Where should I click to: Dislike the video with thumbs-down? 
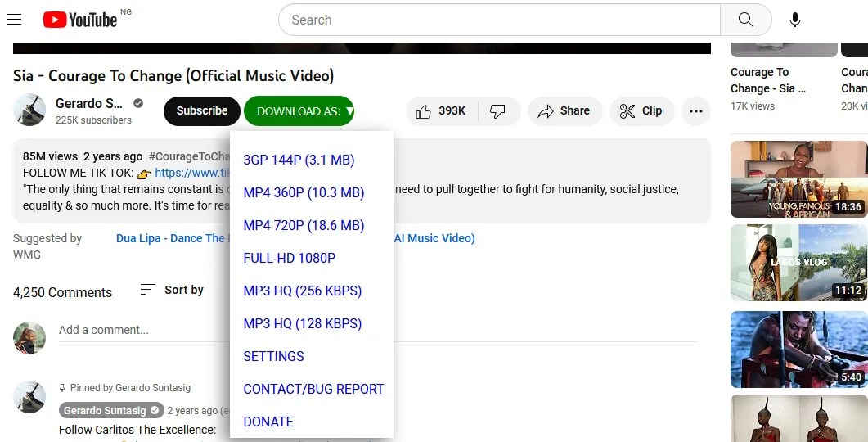pos(497,110)
